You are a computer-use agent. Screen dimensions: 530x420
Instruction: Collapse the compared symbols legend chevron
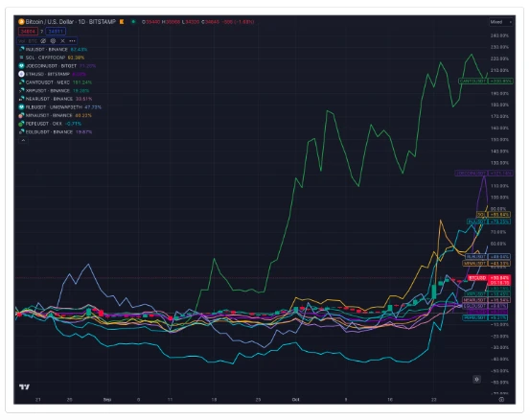pos(23,140)
